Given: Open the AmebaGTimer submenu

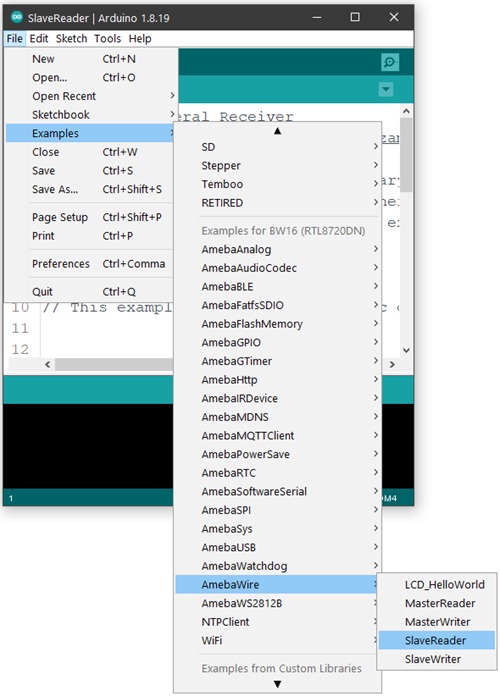Looking at the screenshot, I should pyautogui.click(x=278, y=361).
